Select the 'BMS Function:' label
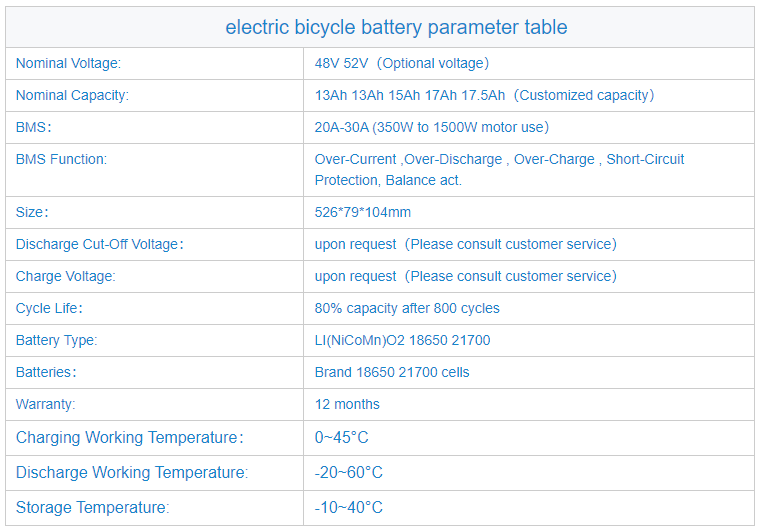The height and width of the screenshot is (529, 758). pyautogui.click(x=61, y=159)
